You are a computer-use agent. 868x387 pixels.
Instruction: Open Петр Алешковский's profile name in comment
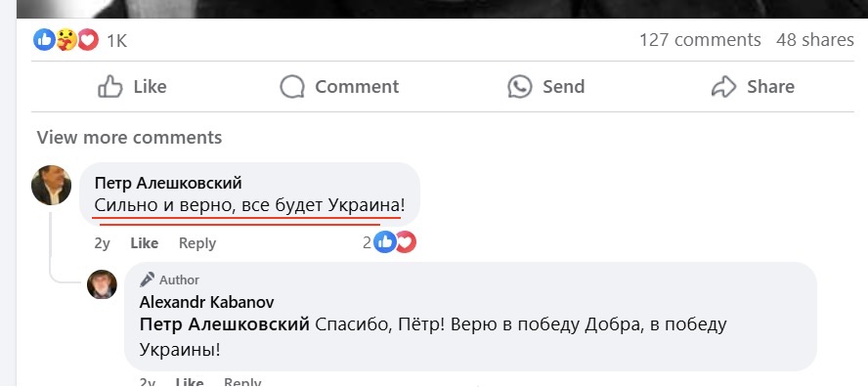pos(168,183)
